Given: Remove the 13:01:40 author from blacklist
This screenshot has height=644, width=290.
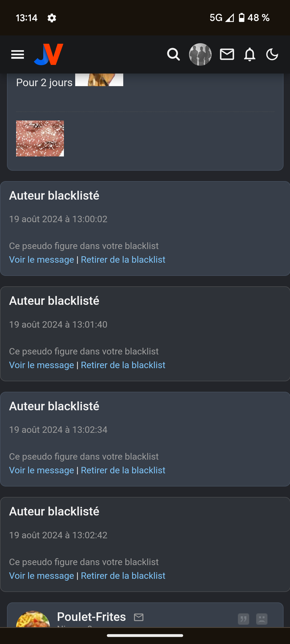Looking at the screenshot, I should pos(123,365).
